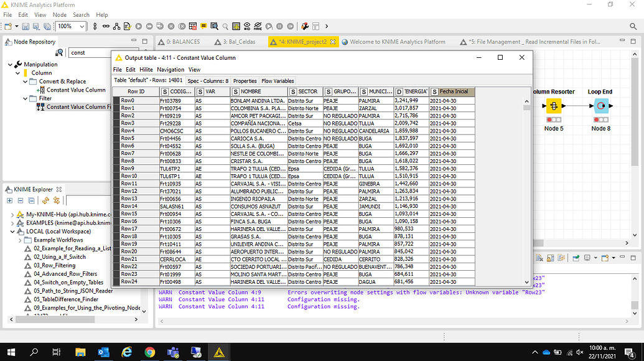Open the Navigation menu of the output table

(170, 69)
